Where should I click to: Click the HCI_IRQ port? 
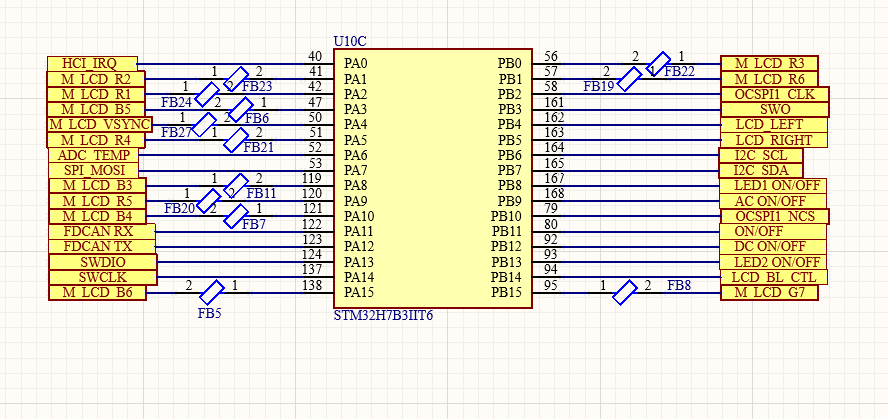point(92,63)
